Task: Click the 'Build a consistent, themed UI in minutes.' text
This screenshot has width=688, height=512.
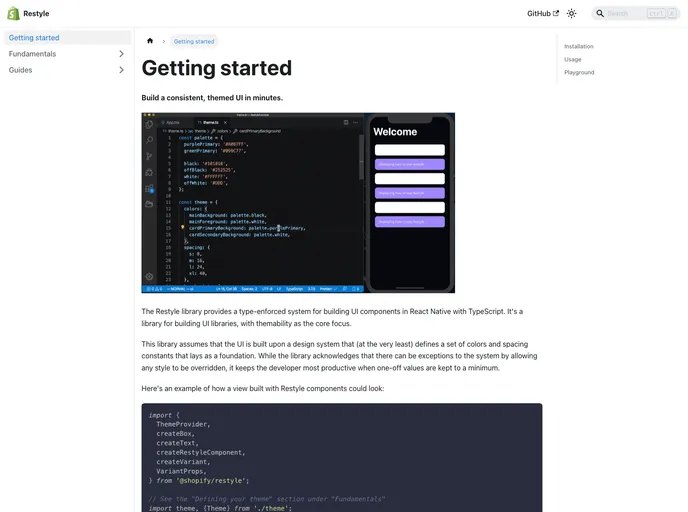Action: click(212, 98)
